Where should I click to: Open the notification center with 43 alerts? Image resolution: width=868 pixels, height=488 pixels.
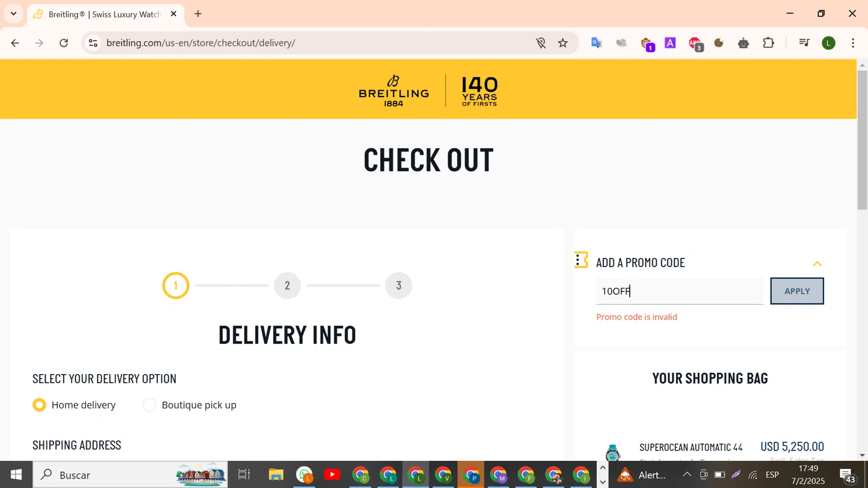(x=847, y=475)
